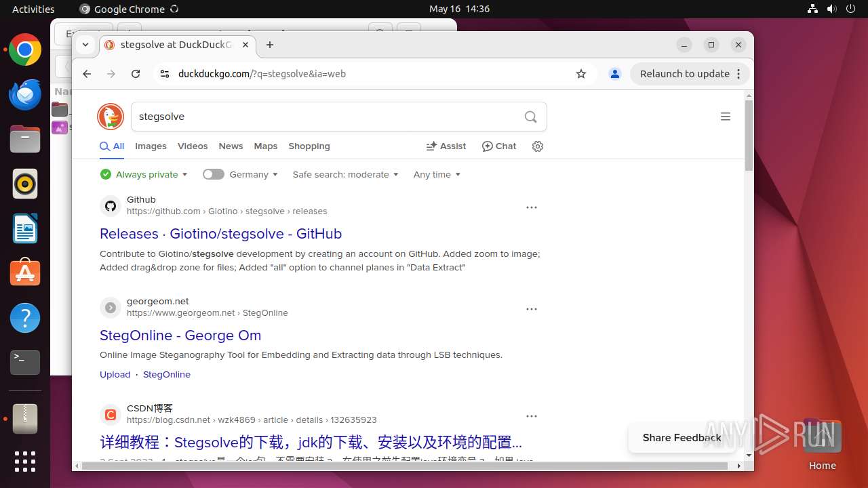The height and width of the screenshot is (488, 868).
Task: Click the Github favicon icon
Action: coord(111,206)
